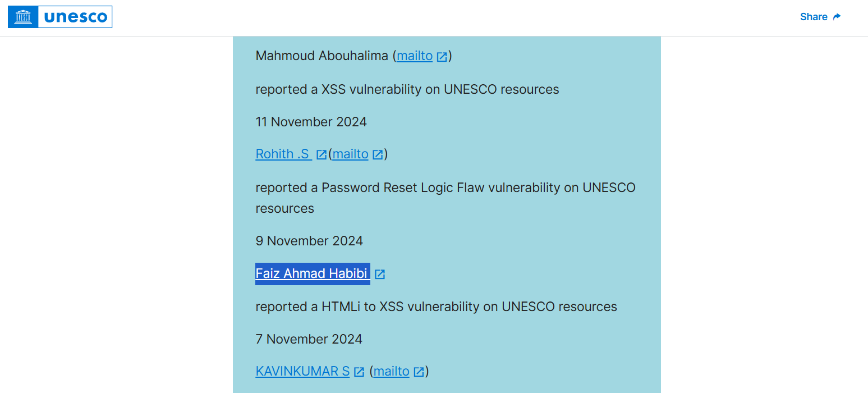
Task: Click external icon after KAVINKUMAR S
Action: click(x=359, y=372)
